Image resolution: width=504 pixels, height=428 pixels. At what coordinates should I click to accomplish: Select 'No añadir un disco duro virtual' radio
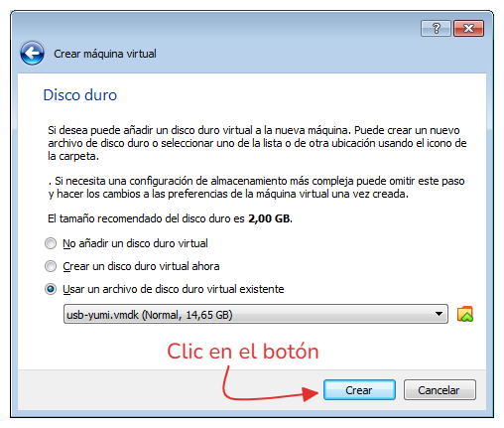(51, 243)
